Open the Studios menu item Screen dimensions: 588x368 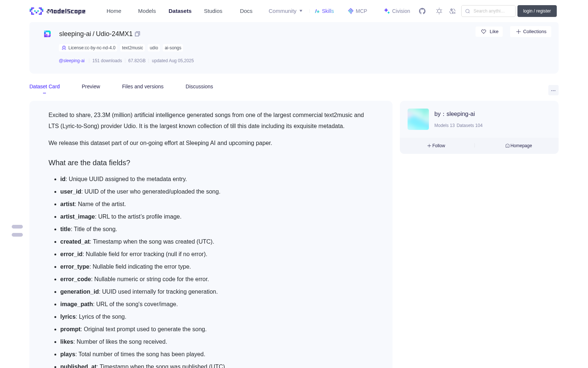pos(213,11)
